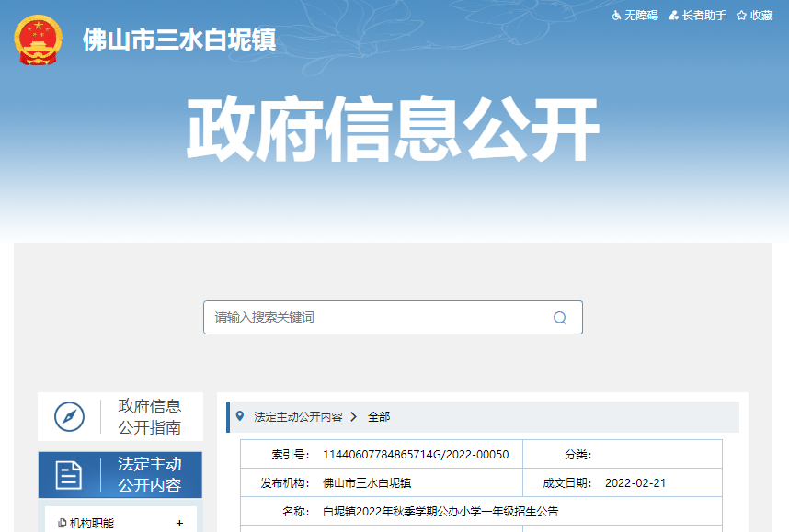Click the 无障碍 link text
The image size is (789, 532).
(x=641, y=16)
